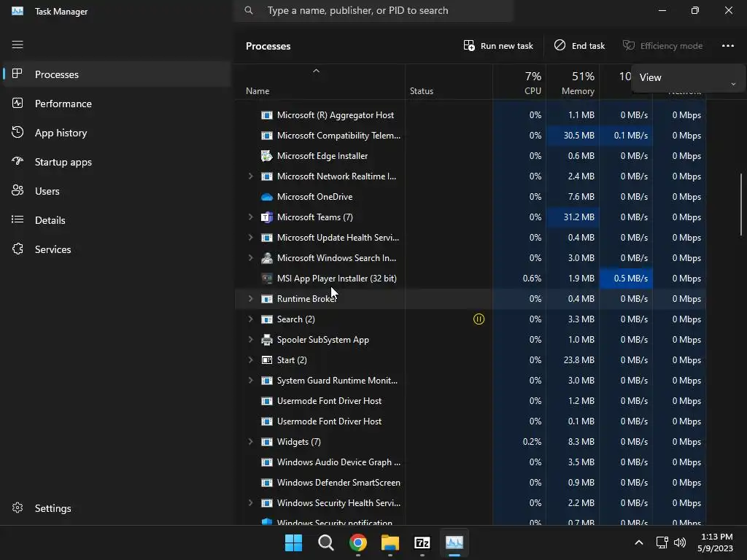Select the first Usermode Font Driver Host row

click(471, 401)
